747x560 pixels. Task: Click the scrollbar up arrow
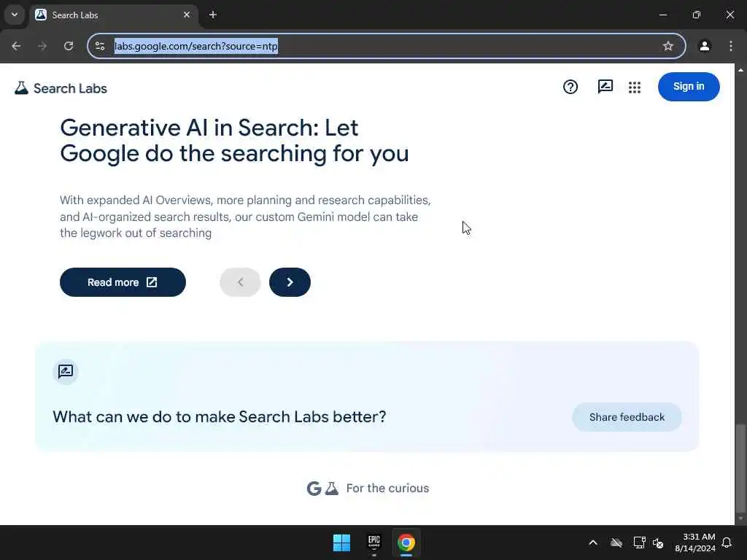pos(740,70)
